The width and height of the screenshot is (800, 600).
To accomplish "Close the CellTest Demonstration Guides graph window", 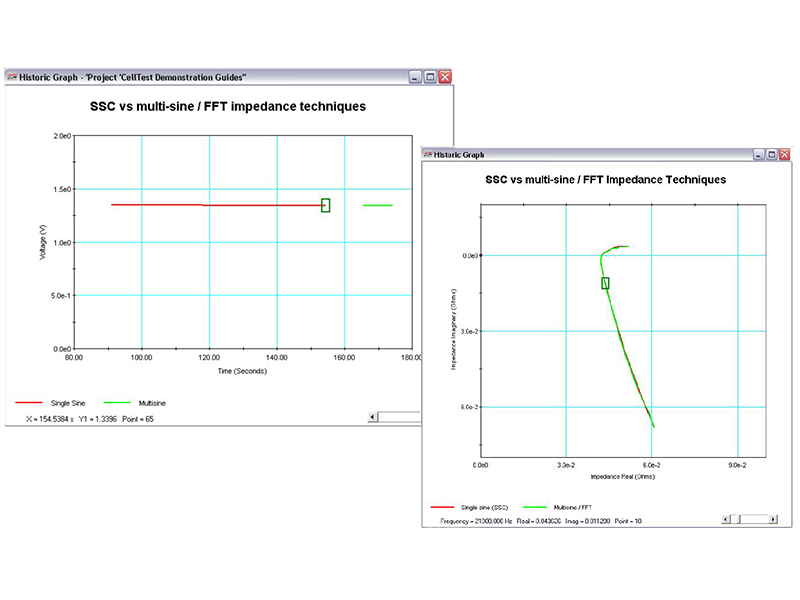I will 445,77.
